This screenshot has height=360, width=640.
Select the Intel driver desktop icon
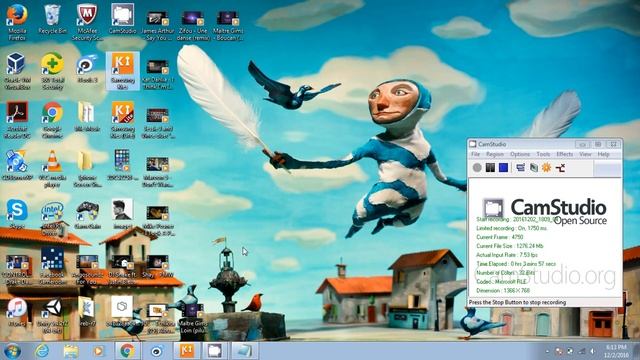click(52, 217)
